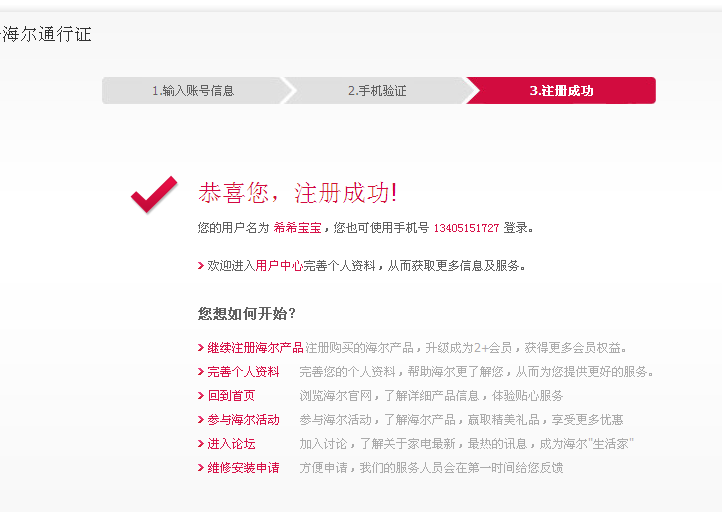This screenshot has height=512, width=722.
Task: Open 继续注册海尔产品 link
Action: point(255,348)
